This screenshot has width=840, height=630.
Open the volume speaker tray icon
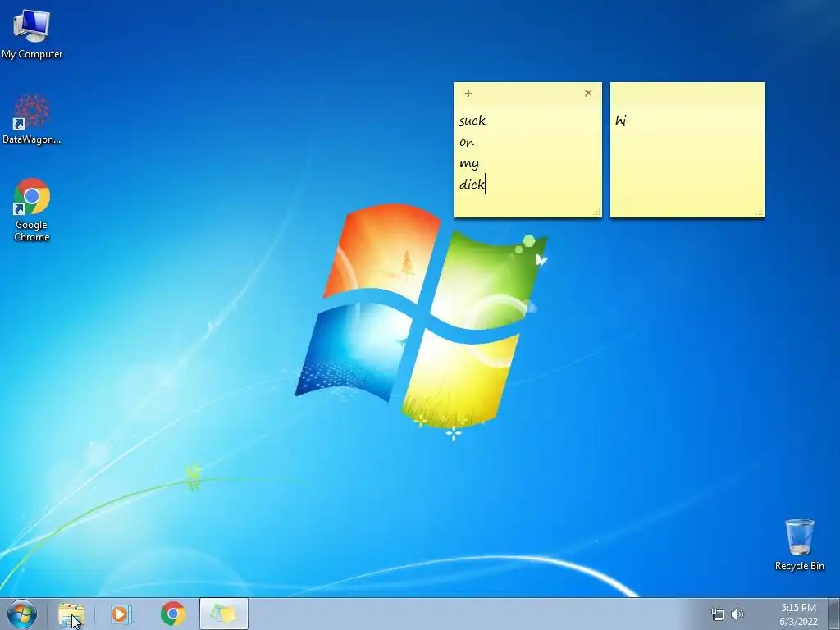737,614
